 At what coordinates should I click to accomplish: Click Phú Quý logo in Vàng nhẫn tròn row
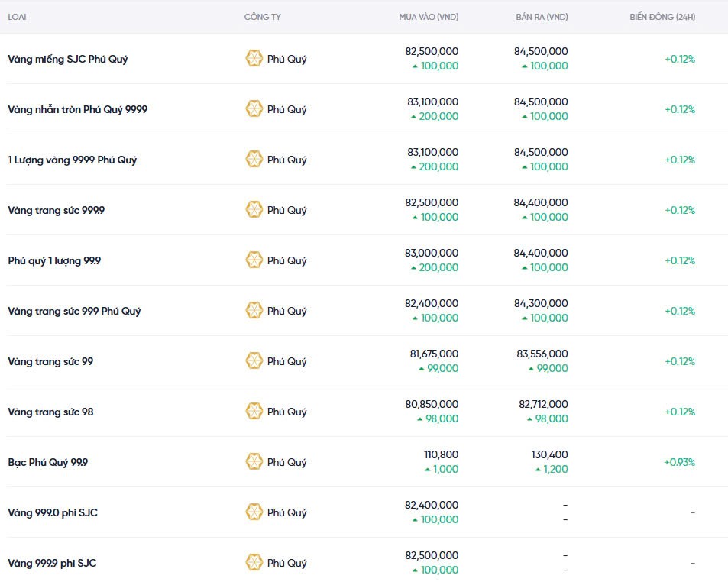[254, 109]
